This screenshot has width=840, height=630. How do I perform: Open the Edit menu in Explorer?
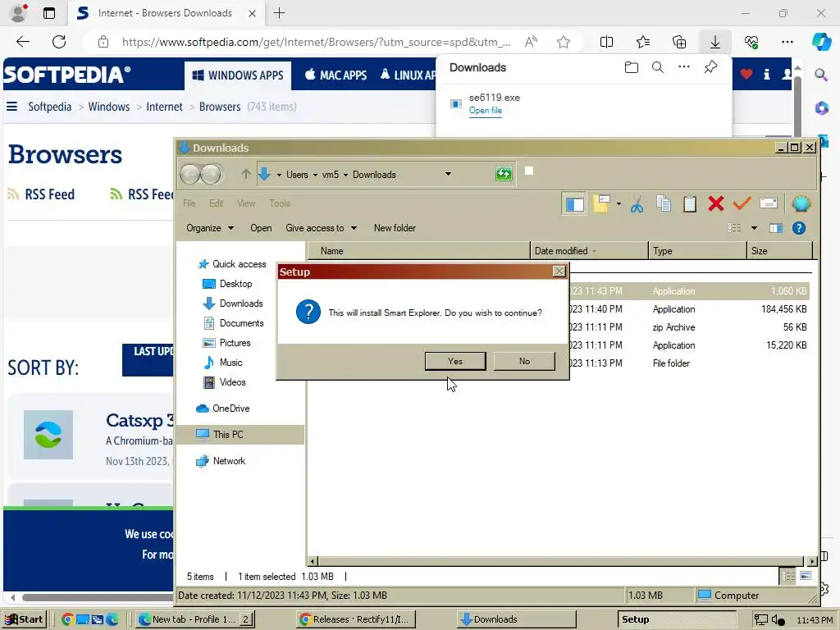(x=216, y=203)
